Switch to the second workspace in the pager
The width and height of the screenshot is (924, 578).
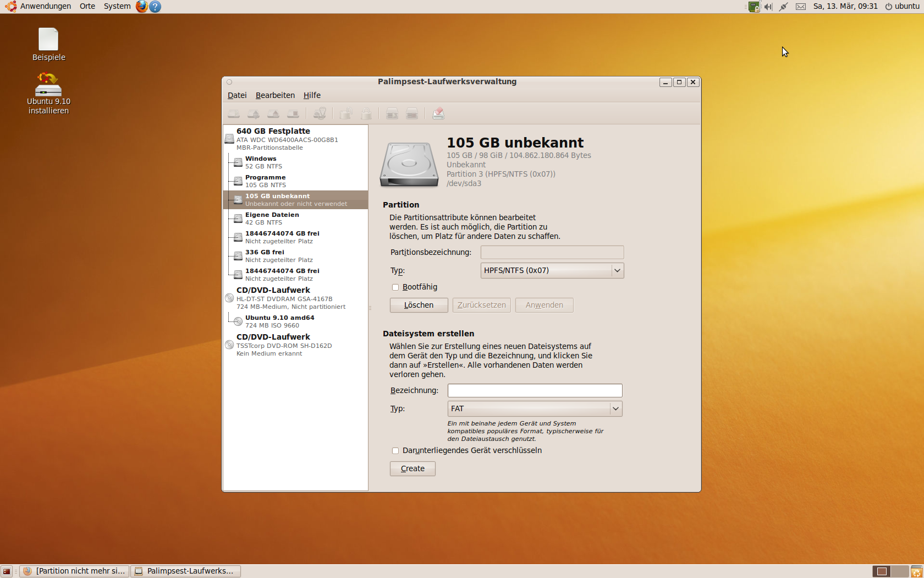(899, 571)
